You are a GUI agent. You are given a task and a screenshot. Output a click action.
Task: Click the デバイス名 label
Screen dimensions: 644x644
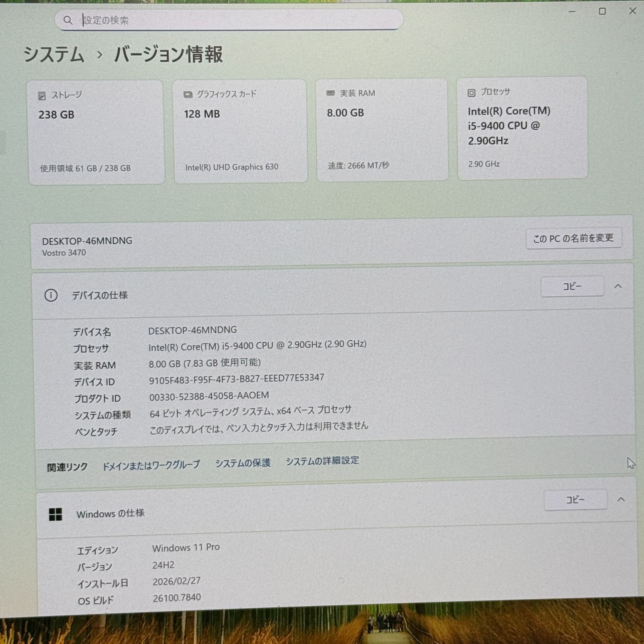click(92, 332)
